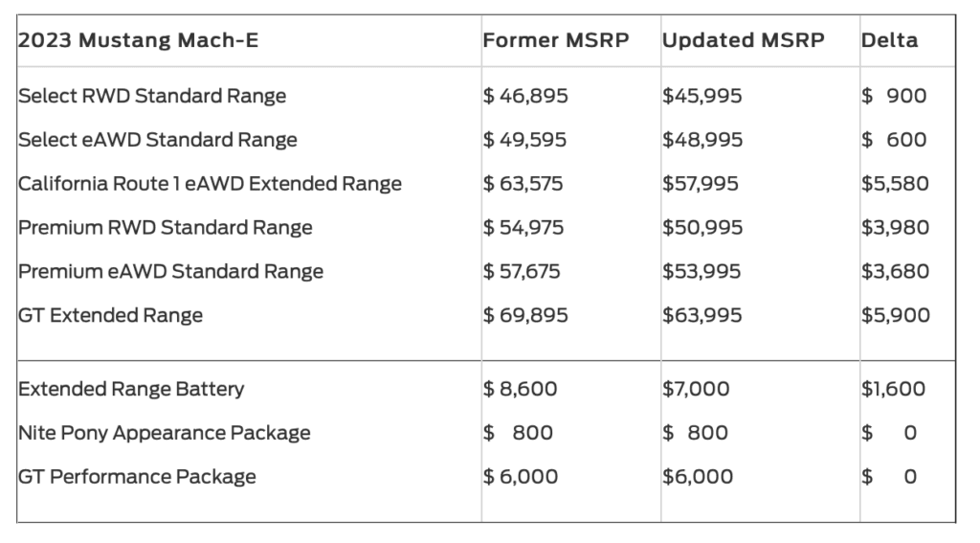Select the "GT Extended Range" row label
Viewport: 980px width, 543px height.
point(111,315)
